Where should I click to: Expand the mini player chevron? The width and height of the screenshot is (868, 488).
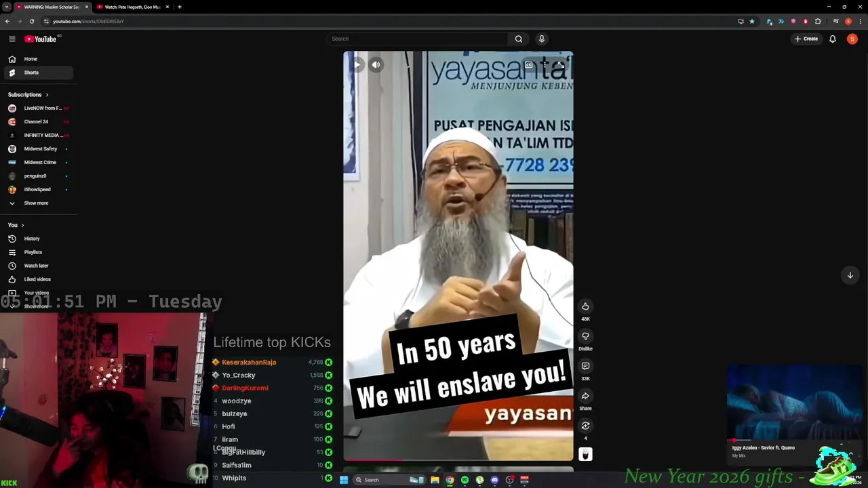[850, 454]
